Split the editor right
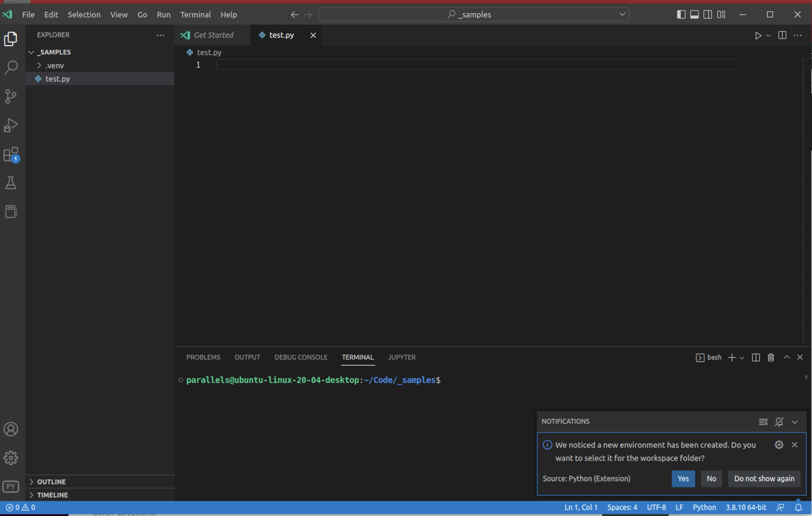This screenshot has width=812, height=516. tap(782, 35)
